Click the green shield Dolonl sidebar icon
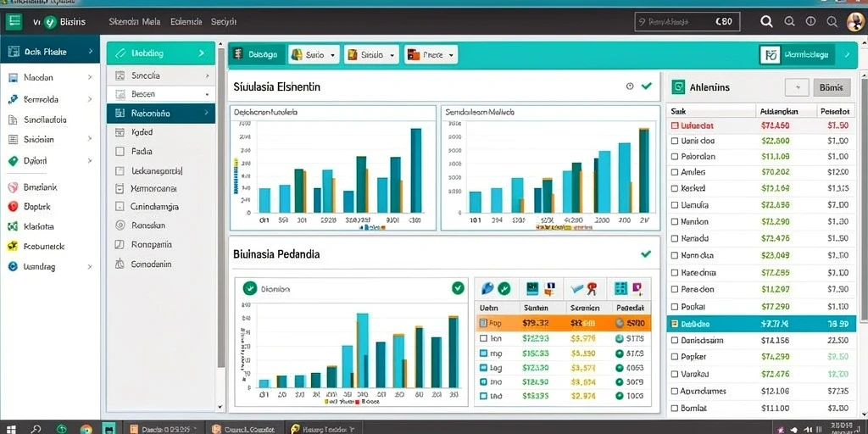868x434 pixels. (14, 161)
